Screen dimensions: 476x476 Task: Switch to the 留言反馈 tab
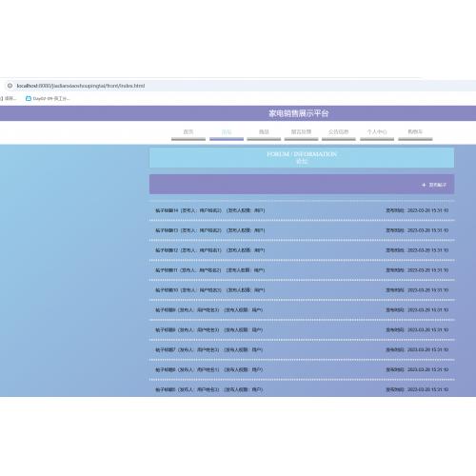301,131
